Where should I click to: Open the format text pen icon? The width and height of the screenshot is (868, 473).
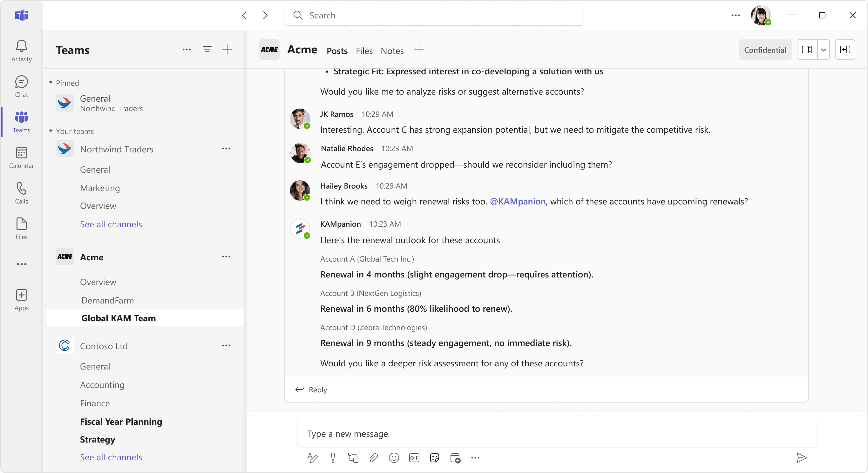pos(312,458)
